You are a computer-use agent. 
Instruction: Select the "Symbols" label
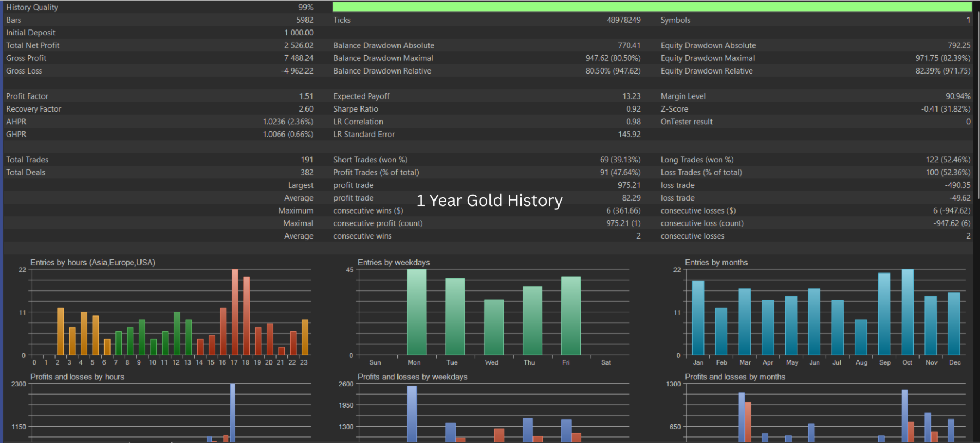[x=675, y=20]
